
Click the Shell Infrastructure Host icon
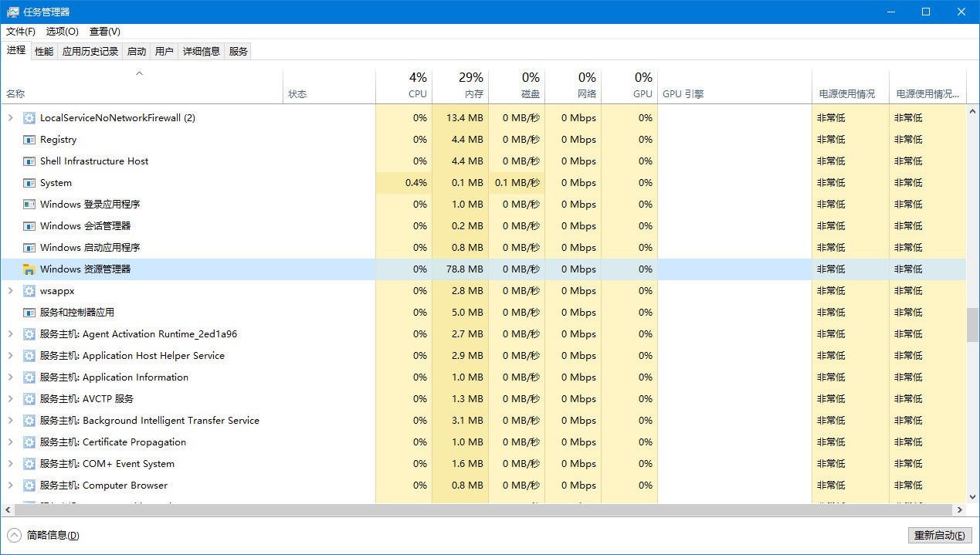pos(29,161)
